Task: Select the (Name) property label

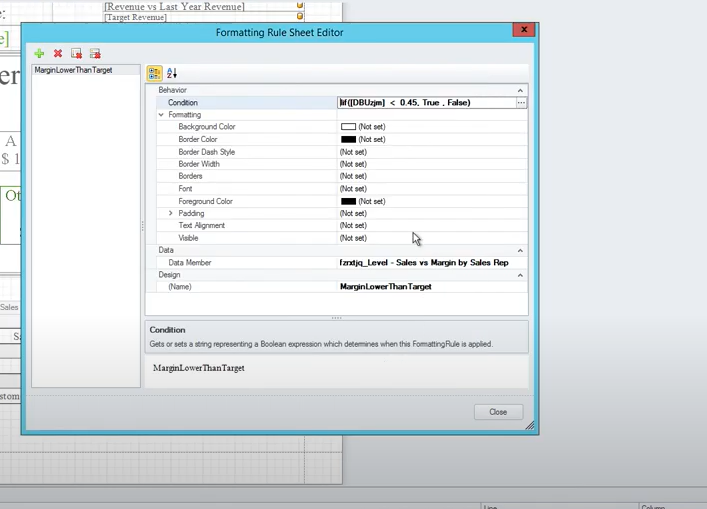Action: click(x=179, y=287)
